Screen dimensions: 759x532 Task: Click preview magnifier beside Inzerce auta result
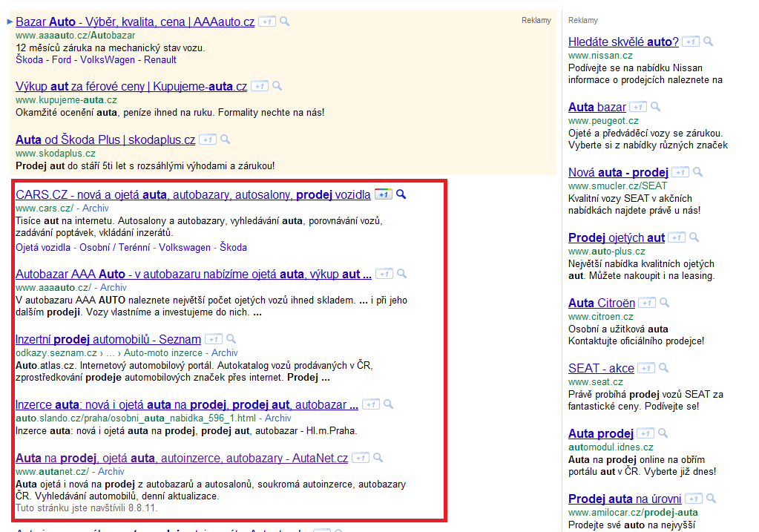[x=388, y=404]
